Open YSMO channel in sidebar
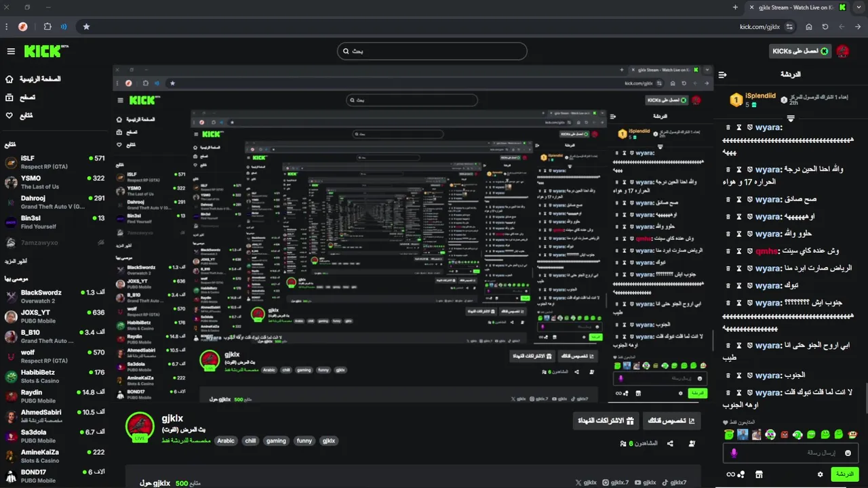The height and width of the screenshot is (488, 868). click(54, 182)
